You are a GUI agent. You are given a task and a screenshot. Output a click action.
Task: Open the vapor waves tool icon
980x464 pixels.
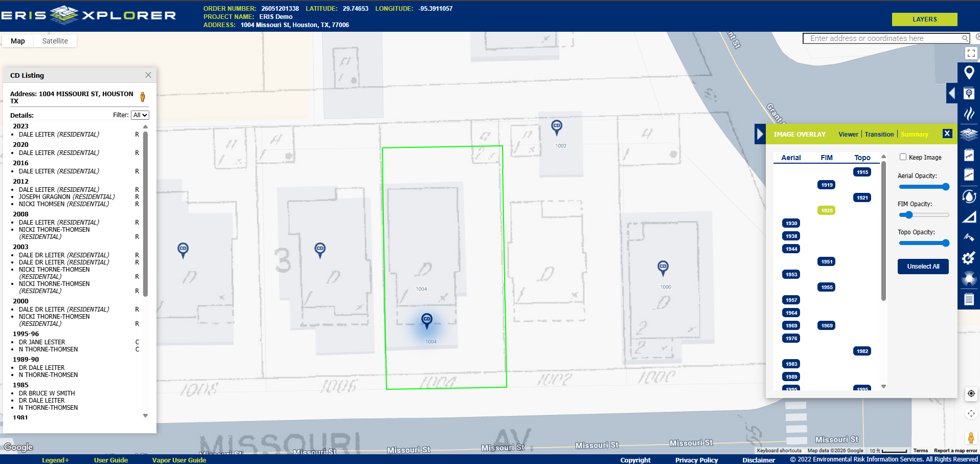(969, 113)
